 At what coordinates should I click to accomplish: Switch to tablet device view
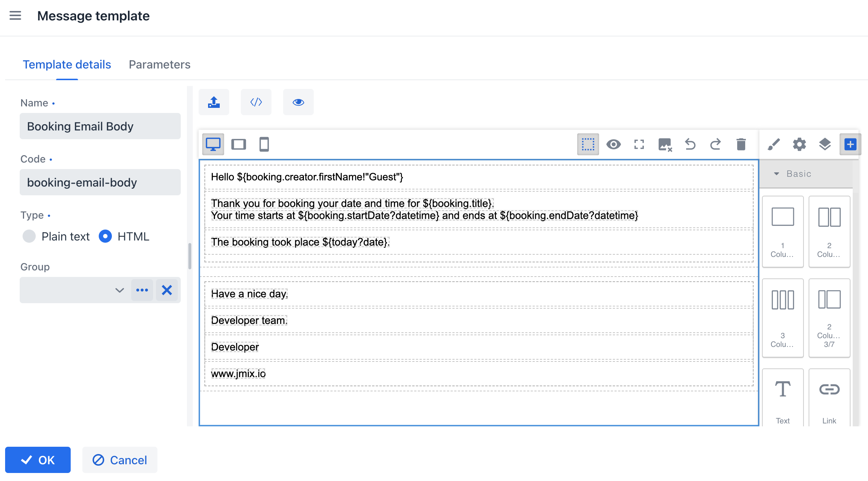pyautogui.click(x=239, y=144)
